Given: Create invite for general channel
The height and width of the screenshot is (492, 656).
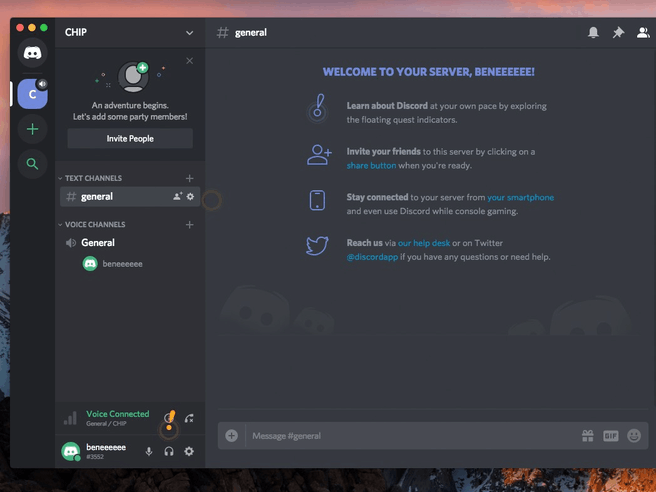Looking at the screenshot, I should [x=177, y=196].
